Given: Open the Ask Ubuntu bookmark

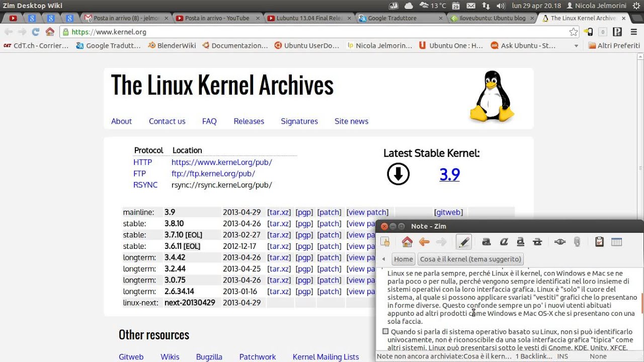Looking at the screenshot, I should click(x=523, y=46).
